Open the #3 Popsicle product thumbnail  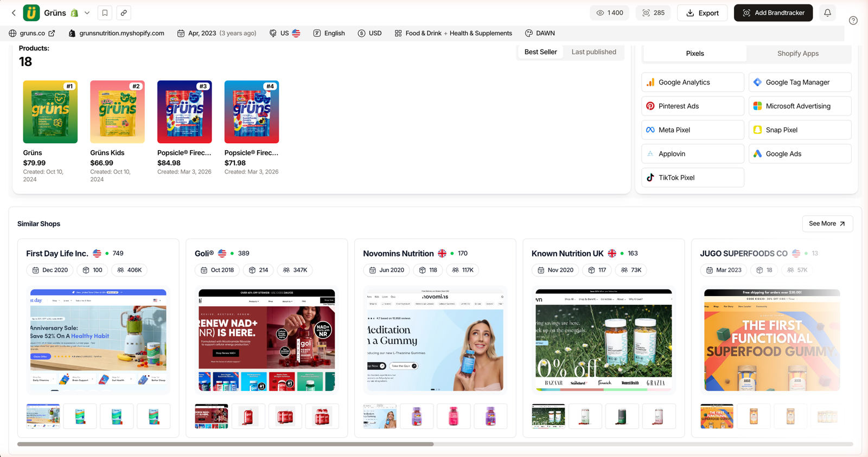coord(184,112)
